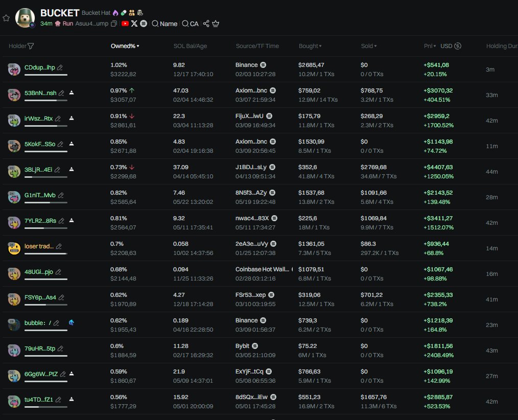Edit label for 3BLjR...4Ei wallet
The image size is (518, 420).
click(57, 170)
